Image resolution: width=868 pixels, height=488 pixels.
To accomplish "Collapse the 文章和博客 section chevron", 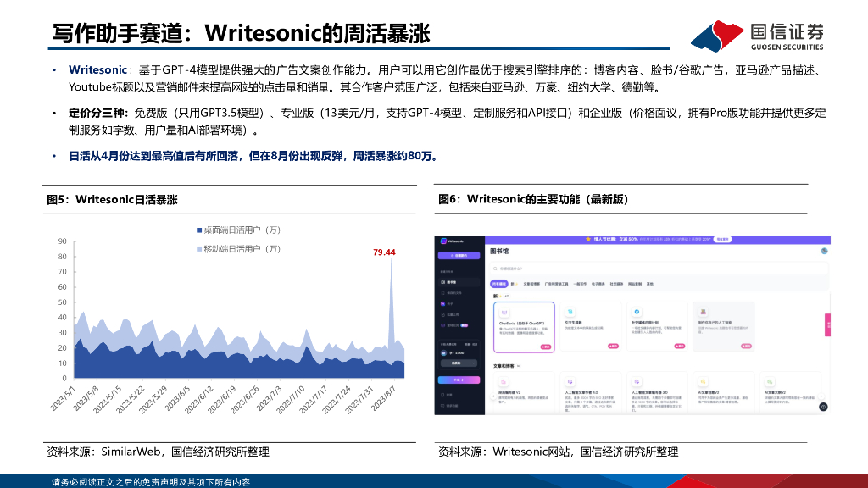I will [519, 365].
